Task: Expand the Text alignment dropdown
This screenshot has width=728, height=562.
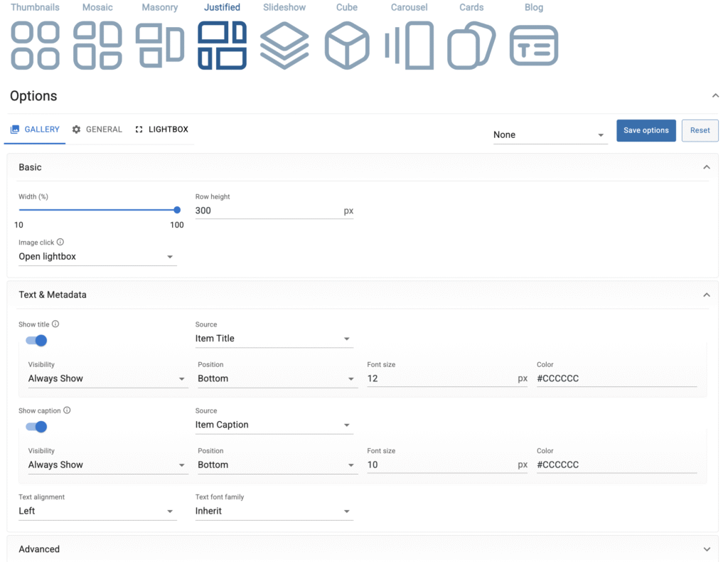Action: pos(97,511)
